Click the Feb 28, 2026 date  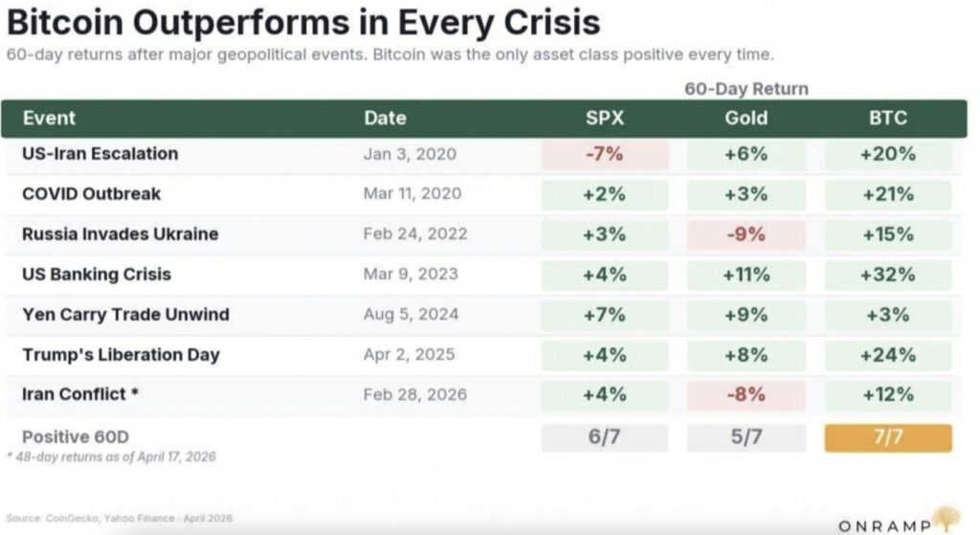[x=411, y=394]
